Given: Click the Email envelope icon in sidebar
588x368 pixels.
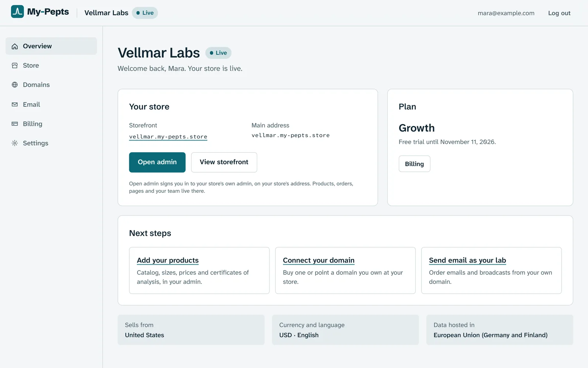Looking at the screenshot, I should (15, 105).
